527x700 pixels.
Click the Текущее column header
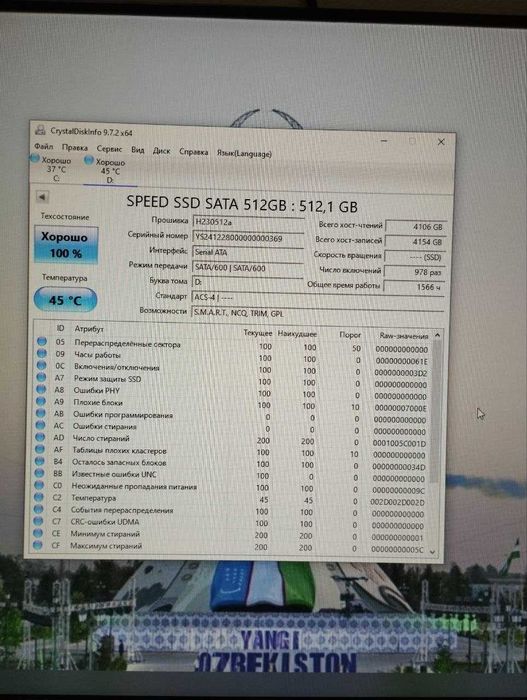[x=258, y=333]
